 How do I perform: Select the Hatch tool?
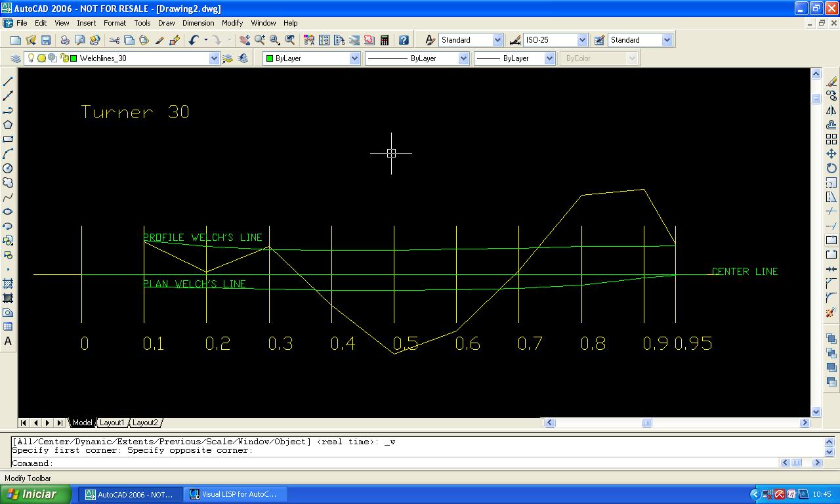pyautogui.click(x=8, y=283)
